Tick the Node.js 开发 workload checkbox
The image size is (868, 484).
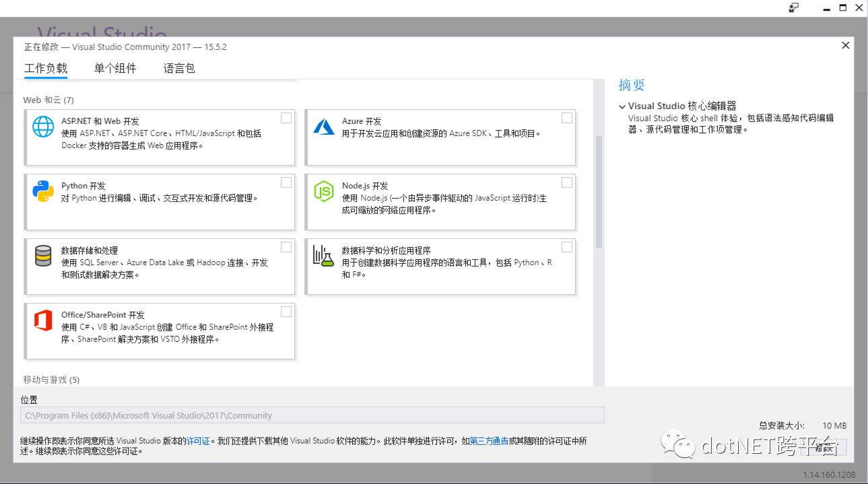point(566,182)
